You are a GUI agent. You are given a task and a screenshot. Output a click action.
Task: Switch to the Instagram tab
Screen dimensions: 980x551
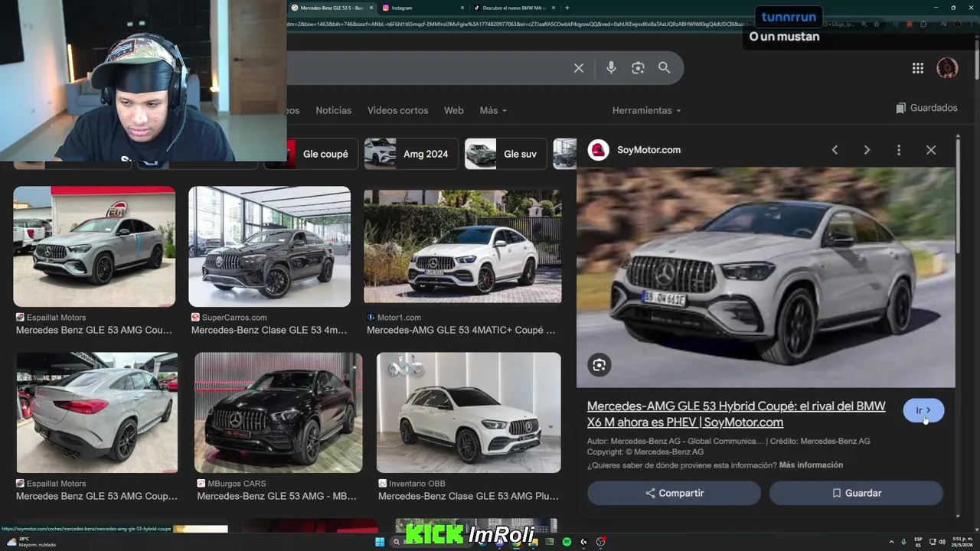pos(421,8)
